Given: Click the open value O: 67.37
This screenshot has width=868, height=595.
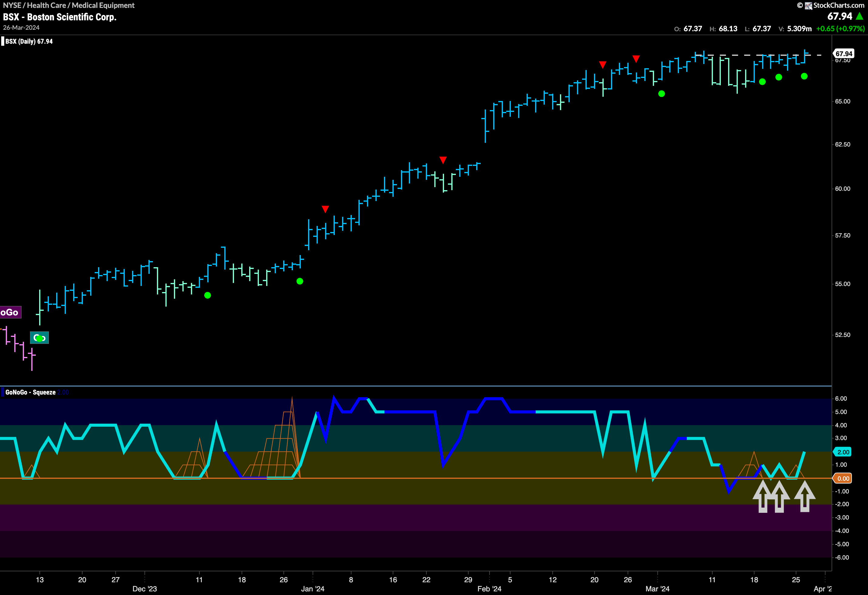Looking at the screenshot, I should (x=688, y=29).
